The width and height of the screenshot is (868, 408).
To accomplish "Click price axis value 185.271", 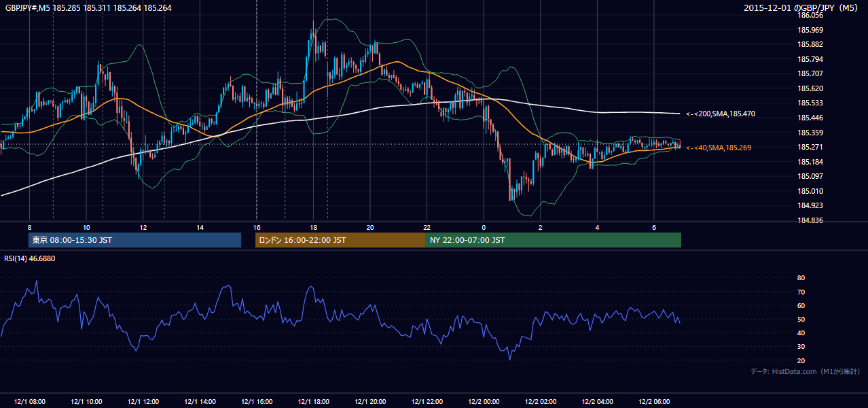I will click(x=811, y=147).
